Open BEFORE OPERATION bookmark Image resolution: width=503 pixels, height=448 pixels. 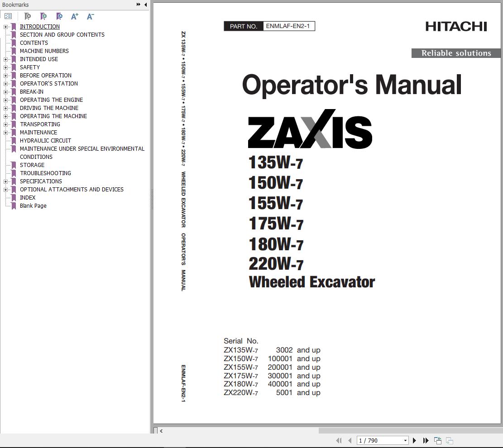[46, 76]
